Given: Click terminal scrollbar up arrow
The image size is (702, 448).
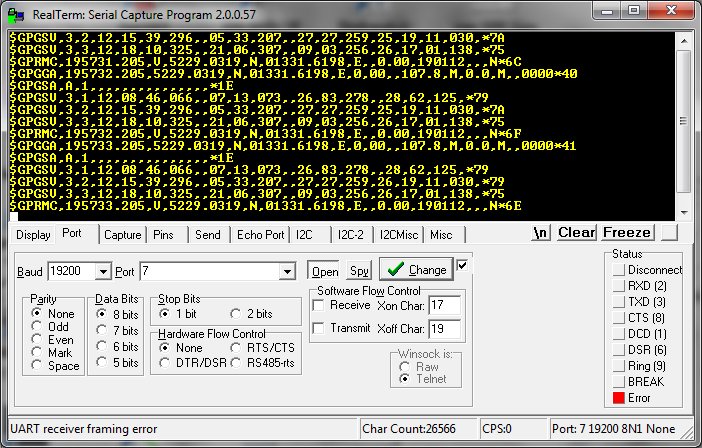Looking at the screenshot, I should [684, 41].
